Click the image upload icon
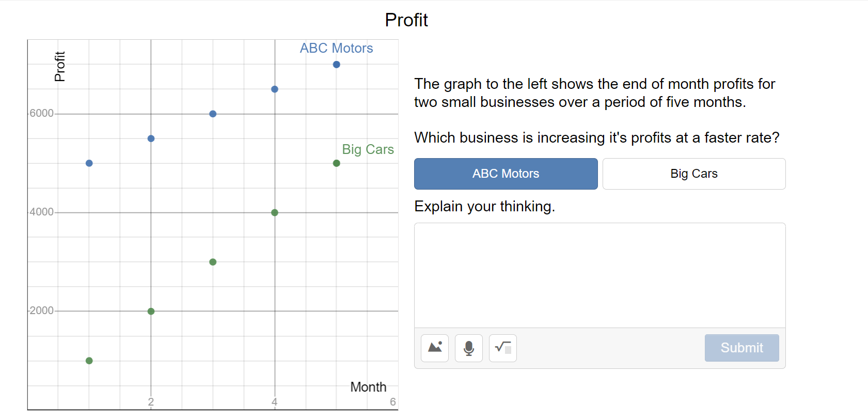Viewport: 868px width, 419px height. point(435,348)
